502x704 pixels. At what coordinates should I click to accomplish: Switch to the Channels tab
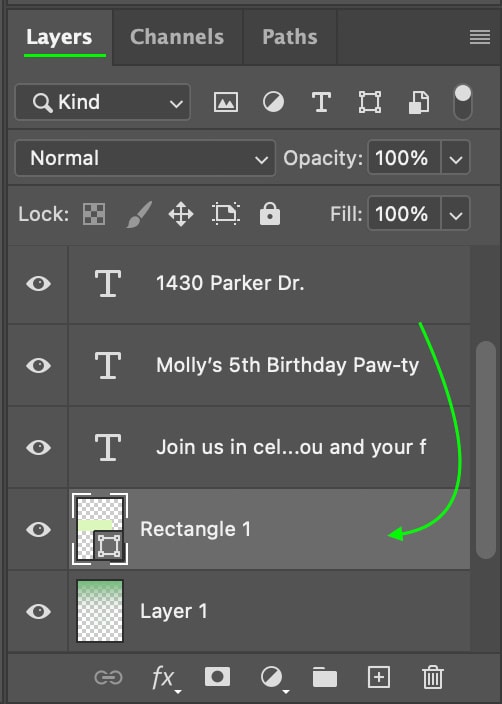coord(177,37)
